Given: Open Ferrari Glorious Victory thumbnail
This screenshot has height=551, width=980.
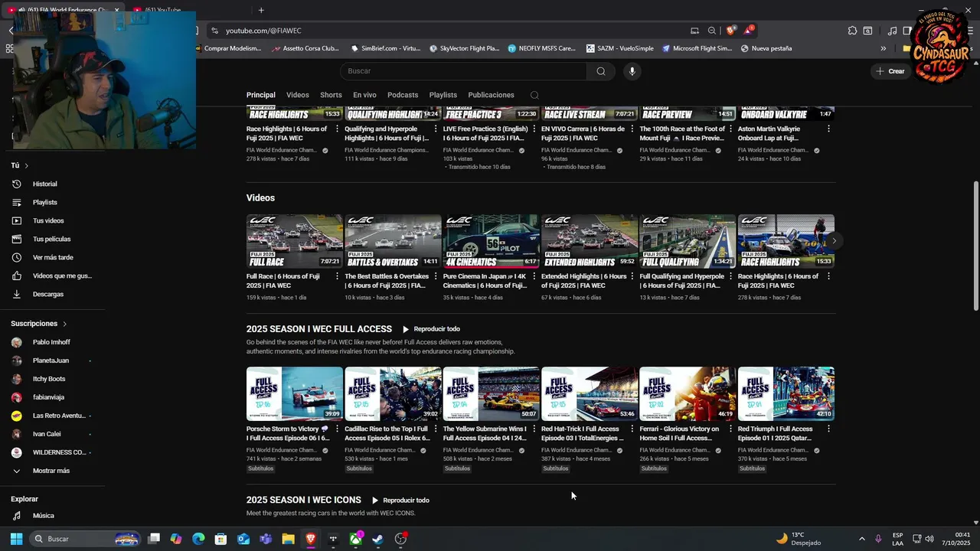Looking at the screenshot, I should click(688, 394).
